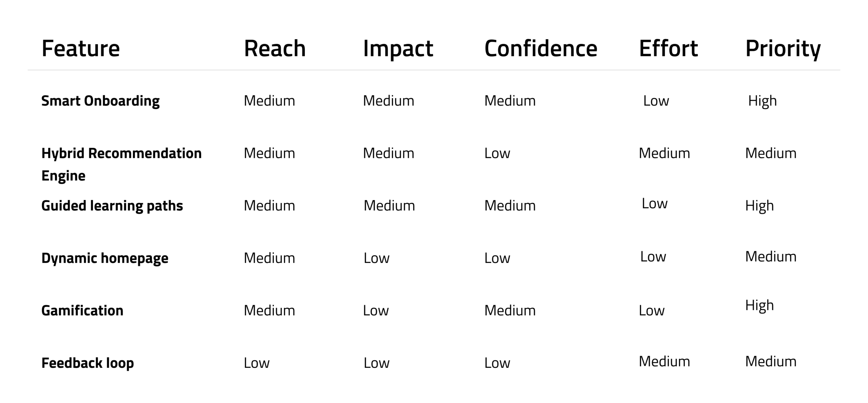Select Hybrid Recommendation Engine's Low confidence value

[497, 153]
